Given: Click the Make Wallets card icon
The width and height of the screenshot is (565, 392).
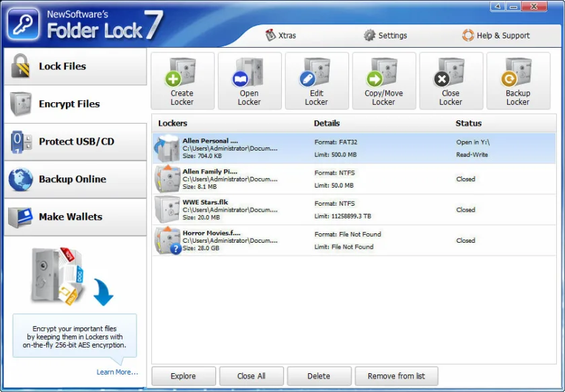Looking at the screenshot, I should click(20, 217).
